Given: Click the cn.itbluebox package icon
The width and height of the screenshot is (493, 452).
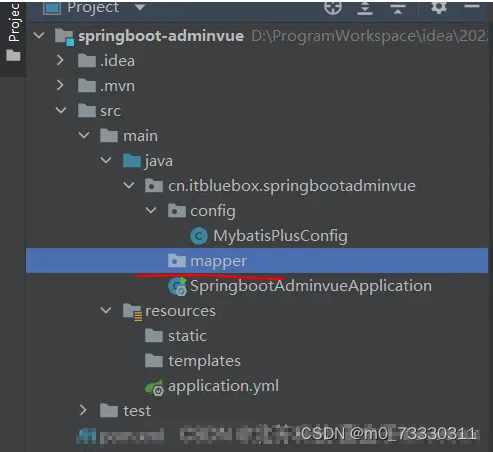Looking at the screenshot, I should [x=154, y=186].
